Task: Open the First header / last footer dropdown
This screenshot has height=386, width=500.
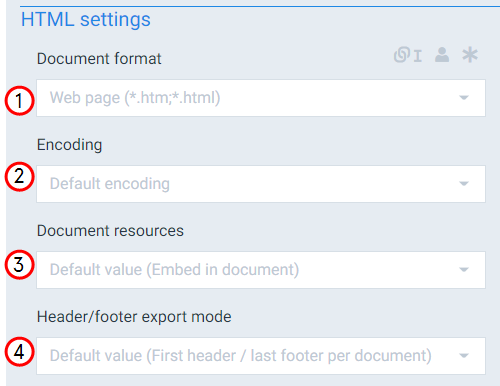Action: tap(261, 356)
